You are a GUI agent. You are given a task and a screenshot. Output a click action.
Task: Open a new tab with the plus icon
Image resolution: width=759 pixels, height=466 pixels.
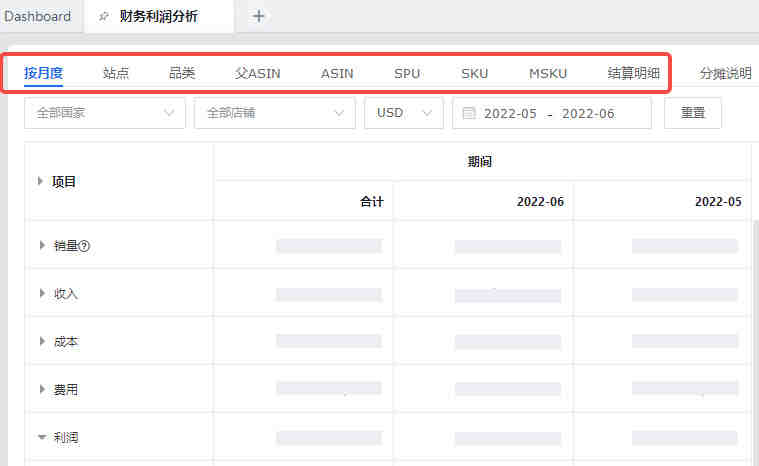pyautogui.click(x=258, y=16)
